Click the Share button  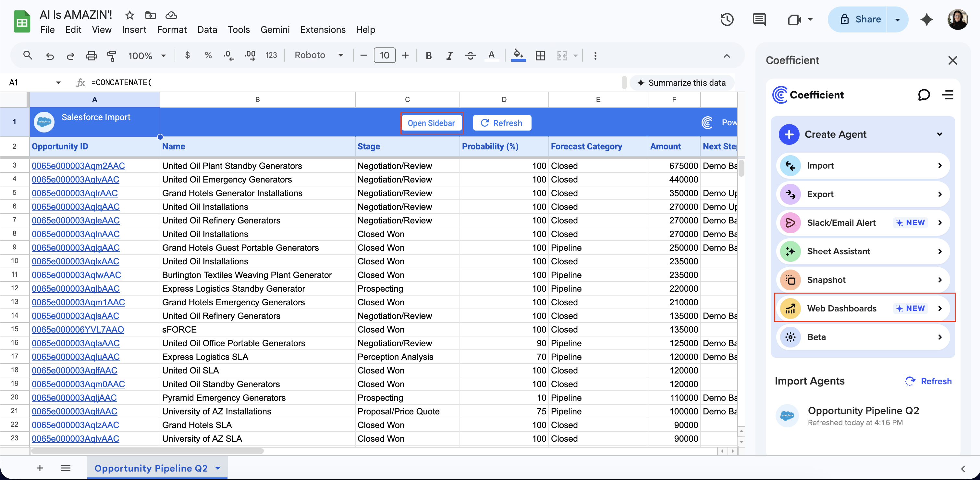point(858,19)
